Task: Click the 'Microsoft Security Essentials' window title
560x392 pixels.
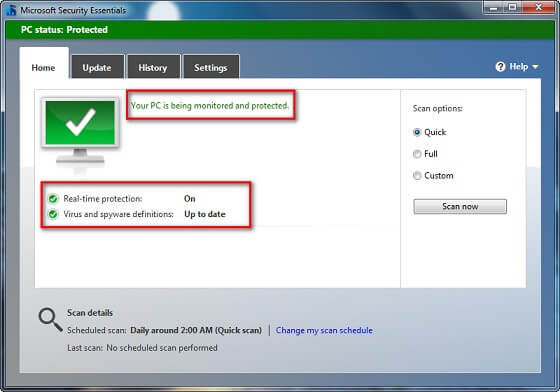Action: 73,10
